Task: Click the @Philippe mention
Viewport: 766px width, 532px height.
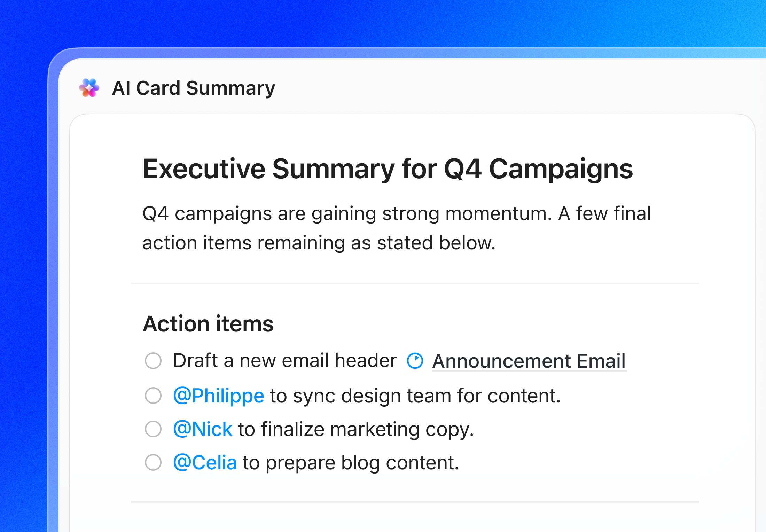Action: click(x=219, y=395)
